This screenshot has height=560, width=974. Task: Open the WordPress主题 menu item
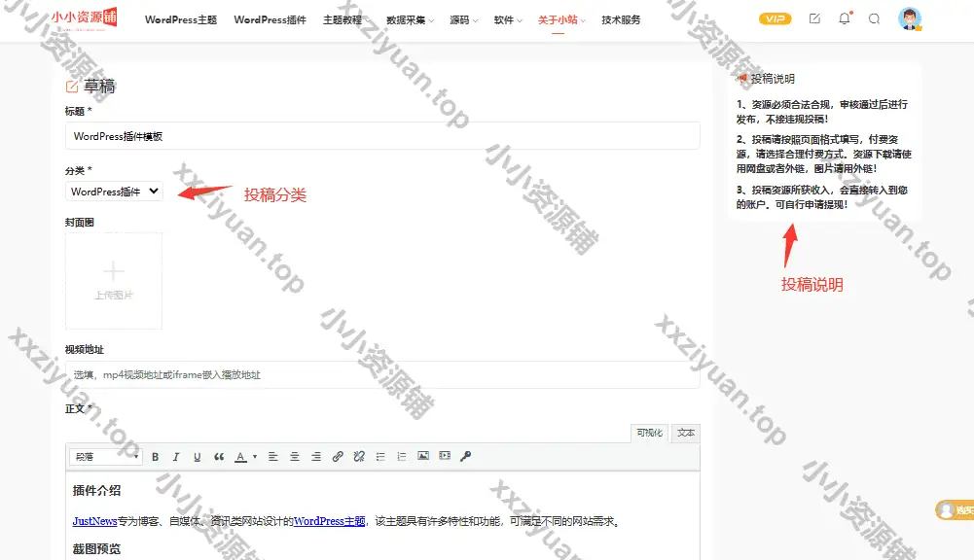click(x=181, y=19)
